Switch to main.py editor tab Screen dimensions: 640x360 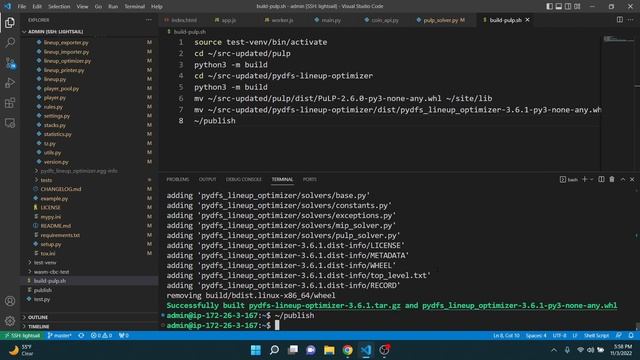pyautogui.click(x=331, y=20)
